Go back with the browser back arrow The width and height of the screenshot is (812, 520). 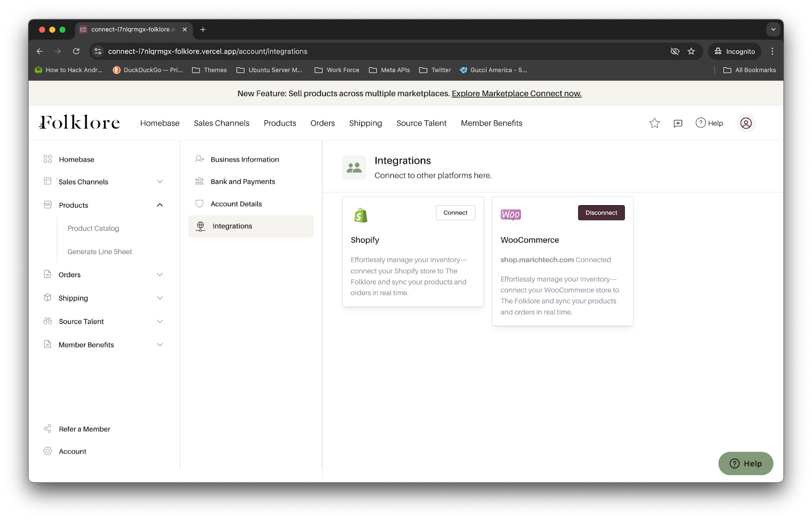tap(40, 51)
